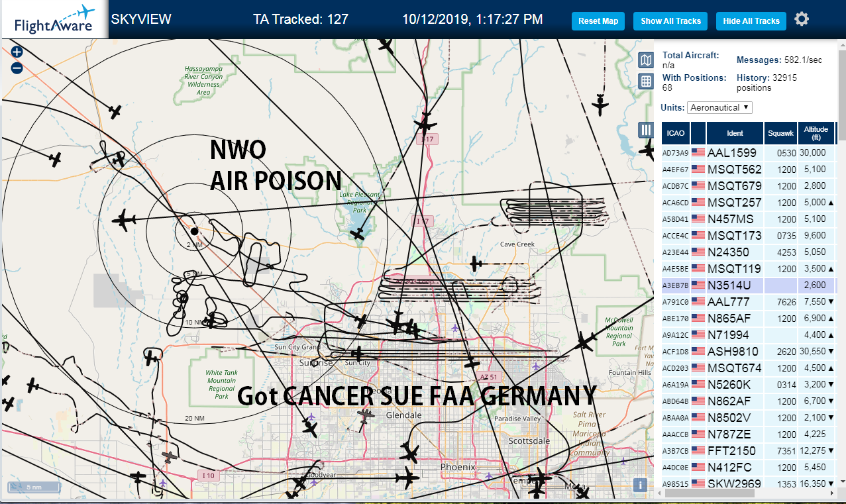Select flight N865AF row
Viewport: 846px width, 504px height.
coord(748,319)
